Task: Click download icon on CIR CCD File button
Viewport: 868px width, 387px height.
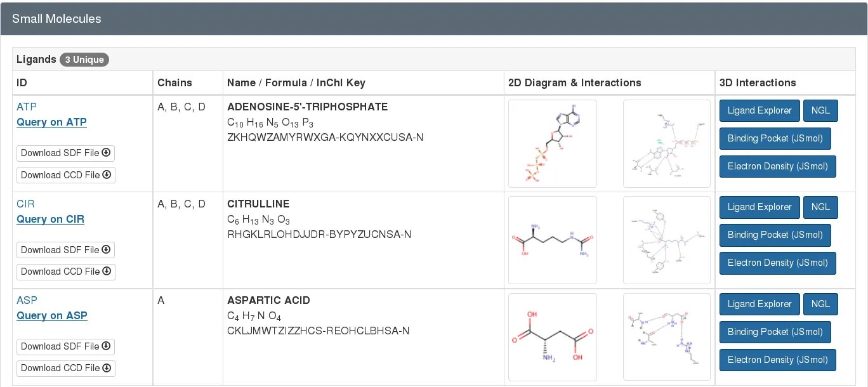Action: 107,271
